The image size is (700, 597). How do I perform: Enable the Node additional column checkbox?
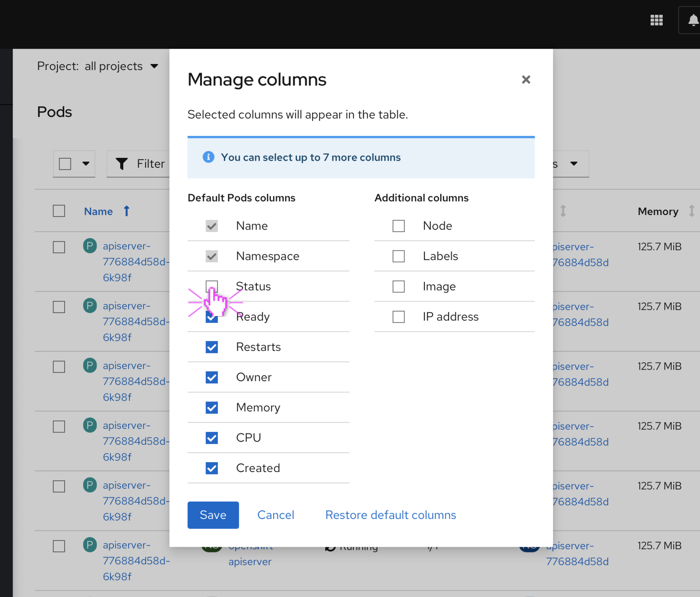click(x=399, y=225)
